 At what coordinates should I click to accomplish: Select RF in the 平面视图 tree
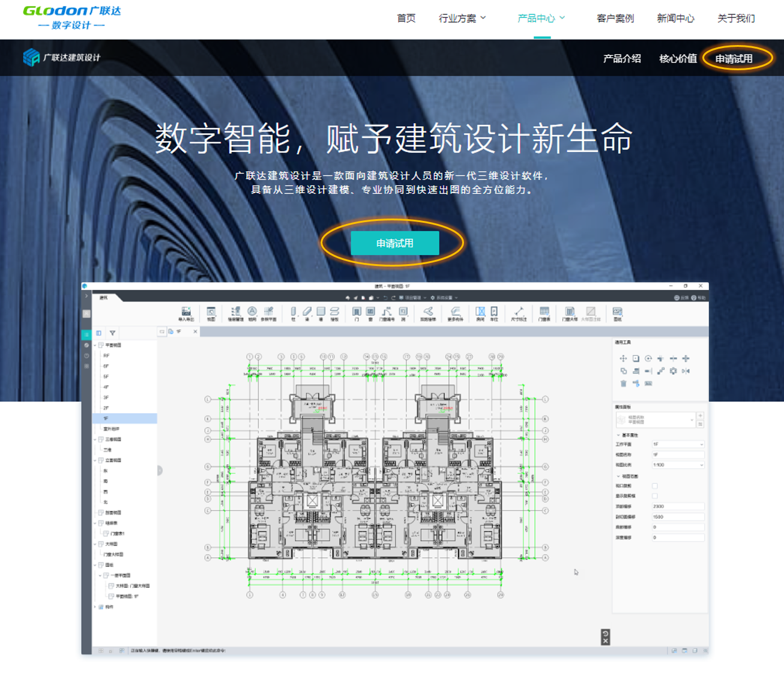coord(106,356)
